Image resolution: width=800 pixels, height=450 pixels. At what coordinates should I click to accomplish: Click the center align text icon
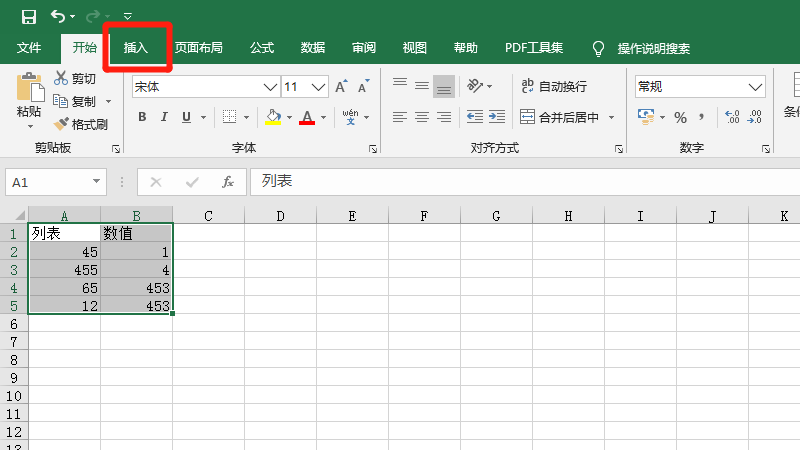pos(421,117)
